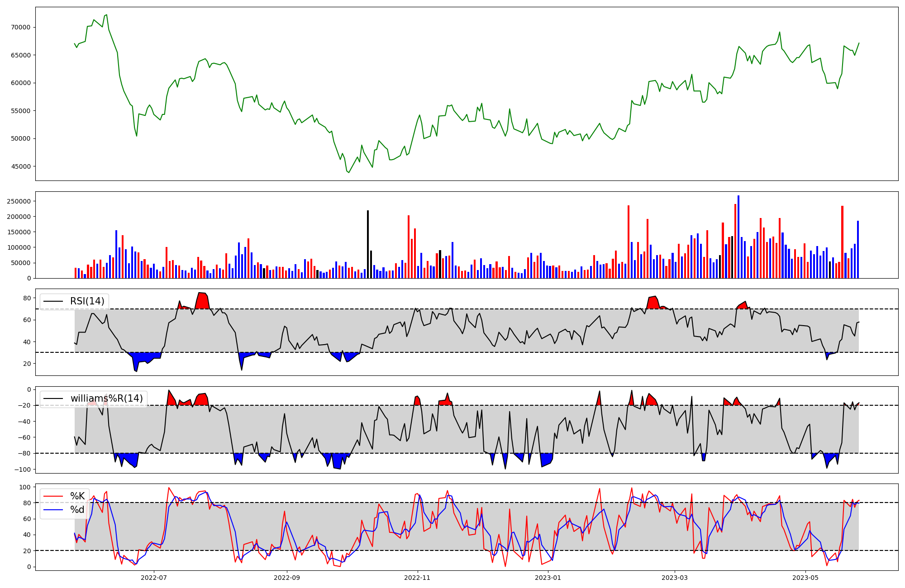The width and height of the screenshot is (905, 588).
Task: Click the williams%R(14) legend label
Action: (106, 398)
